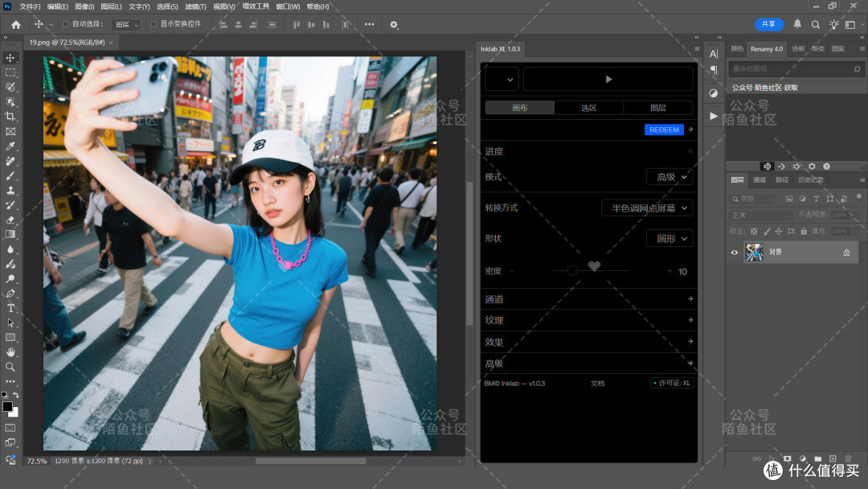Screen dimensions: 868x489
Task: Toggle lock all padlock in Layers
Action: (803, 232)
